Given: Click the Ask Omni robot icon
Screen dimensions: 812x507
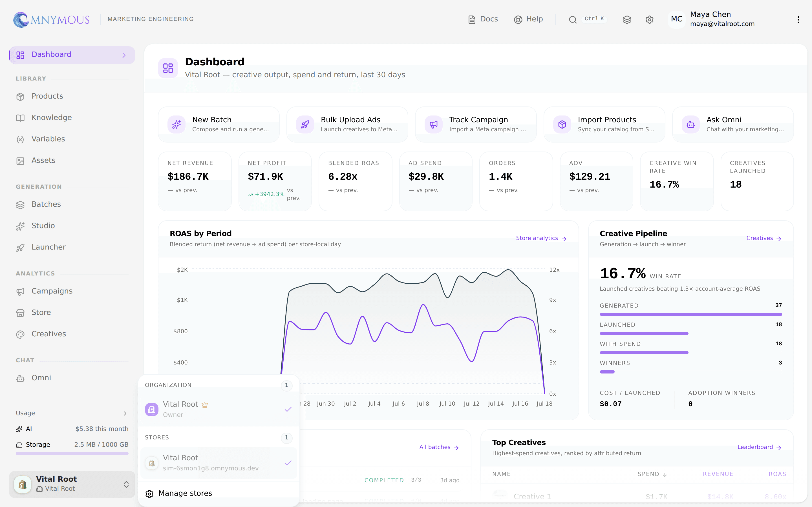Looking at the screenshot, I should [690, 124].
